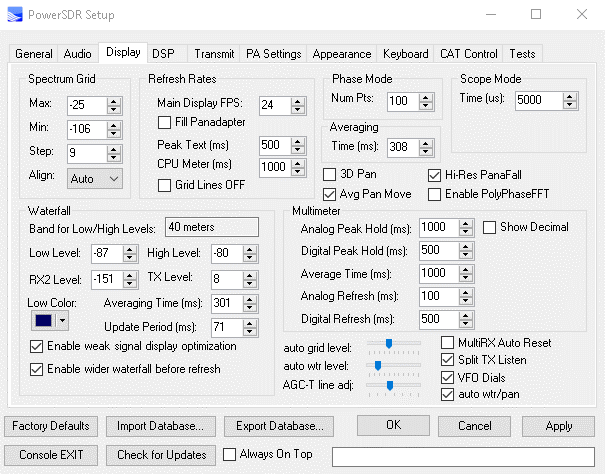
Task: Uncheck wider waterfall before refresh
Action: [36, 369]
